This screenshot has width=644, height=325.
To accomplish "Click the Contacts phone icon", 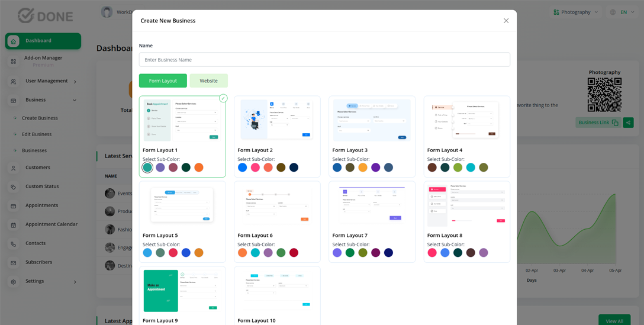I will click(x=14, y=244).
